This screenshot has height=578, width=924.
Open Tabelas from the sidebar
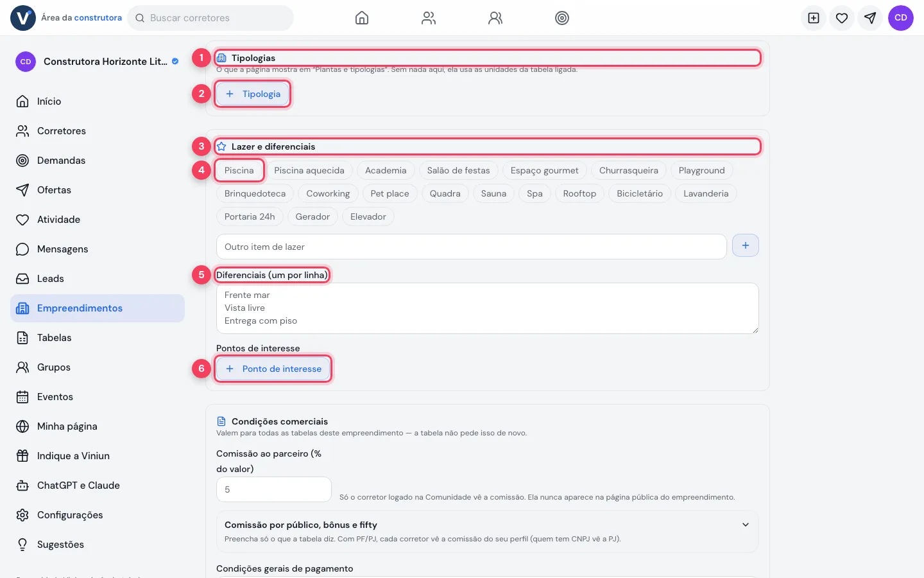(x=98, y=338)
